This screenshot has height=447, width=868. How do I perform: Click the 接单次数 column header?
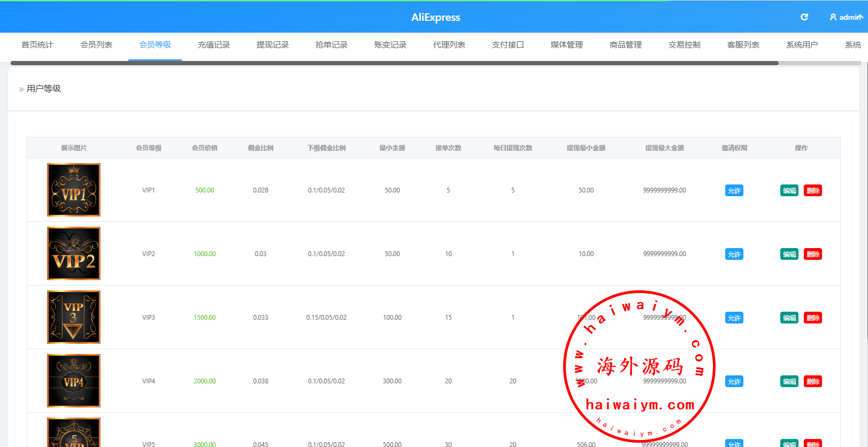tap(448, 148)
